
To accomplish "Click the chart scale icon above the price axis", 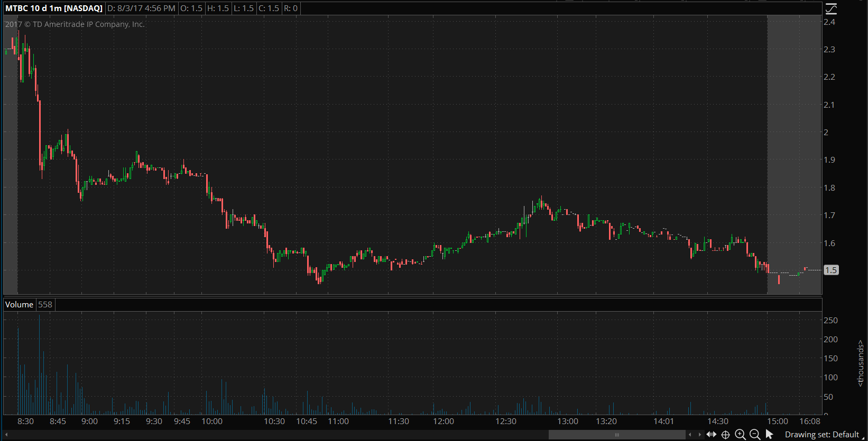I will click(x=831, y=8).
